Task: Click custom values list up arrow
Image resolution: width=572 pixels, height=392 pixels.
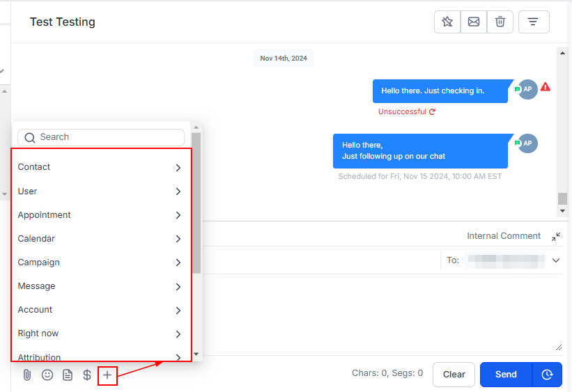Action: [196, 127]
